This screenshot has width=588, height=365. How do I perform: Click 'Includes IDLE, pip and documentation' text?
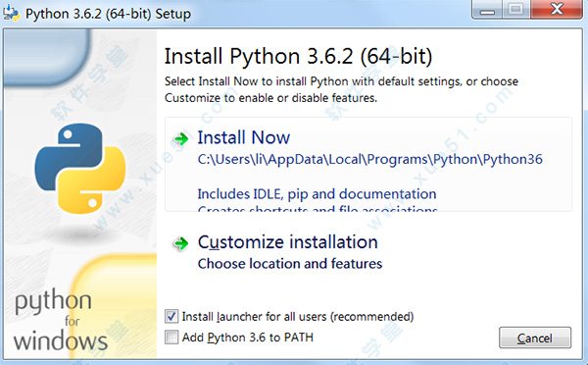coord(317,193)
